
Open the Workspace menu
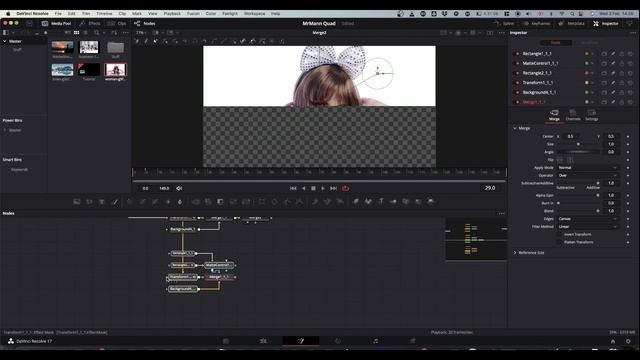[254, 13]
